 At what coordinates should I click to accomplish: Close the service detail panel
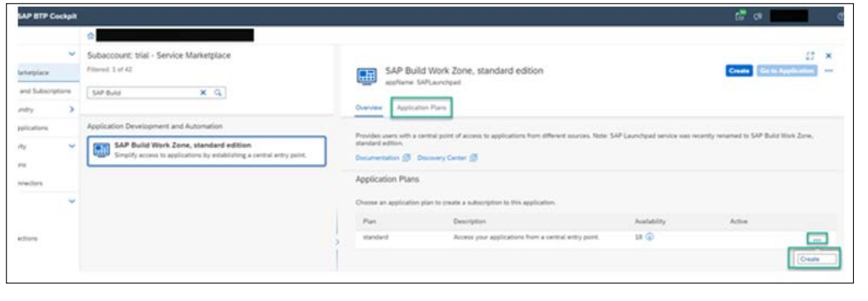[x=828, y=56]
